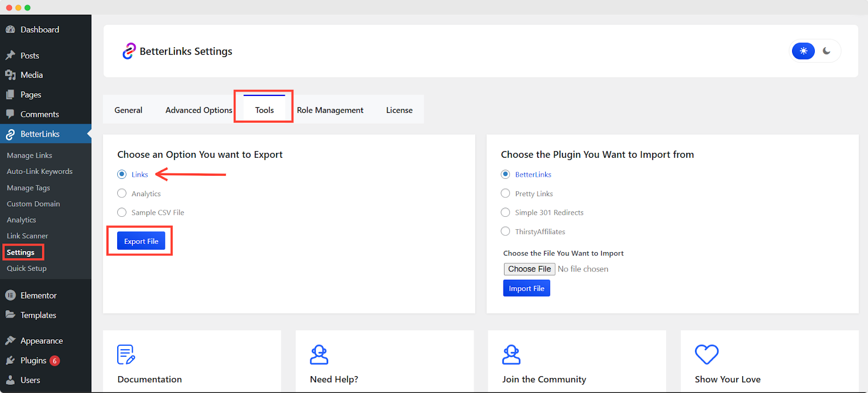The image size is (868, 393).
Task: Click the Need Help headset icon
Action: point(319,355)
